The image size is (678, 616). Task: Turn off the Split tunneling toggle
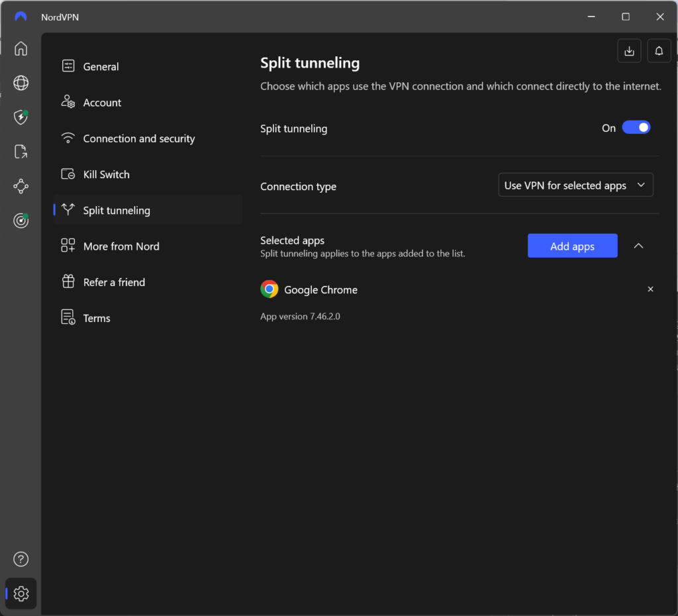coord(636,128)
